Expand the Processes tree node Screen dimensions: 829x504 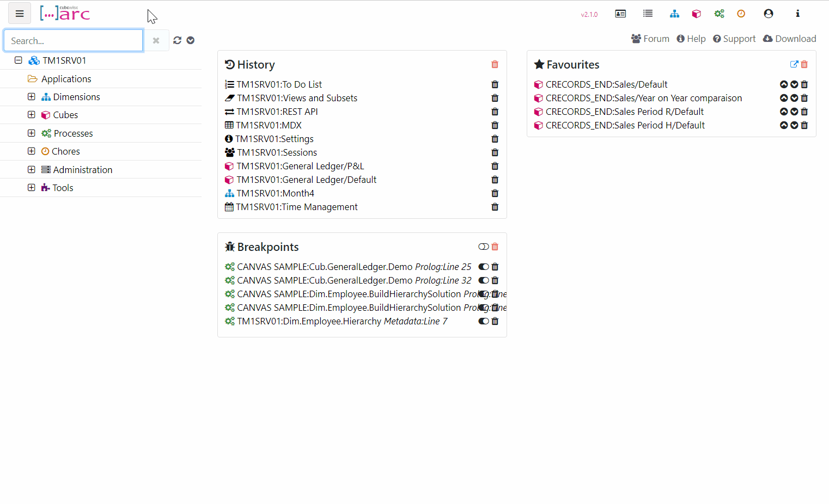[x=32, y=133]
